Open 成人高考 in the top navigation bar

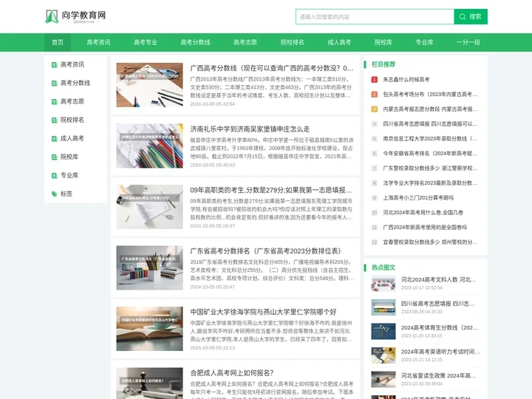[x=339, y=42]
